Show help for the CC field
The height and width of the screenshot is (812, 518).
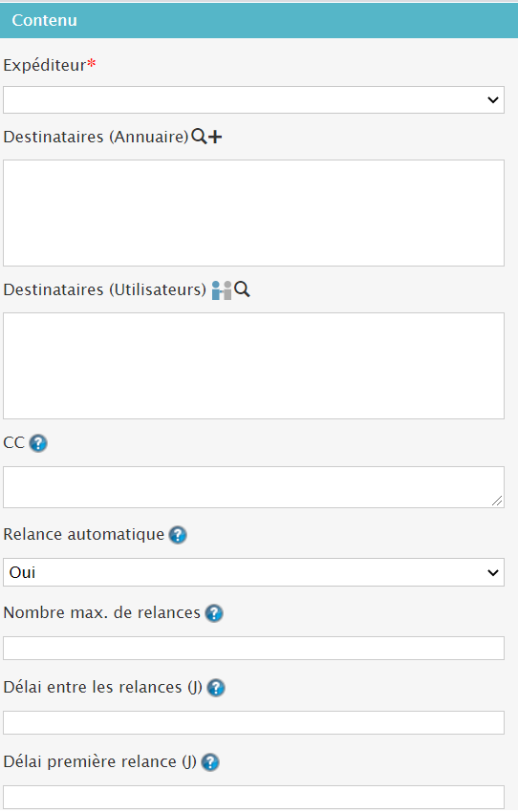click(38, 443)
